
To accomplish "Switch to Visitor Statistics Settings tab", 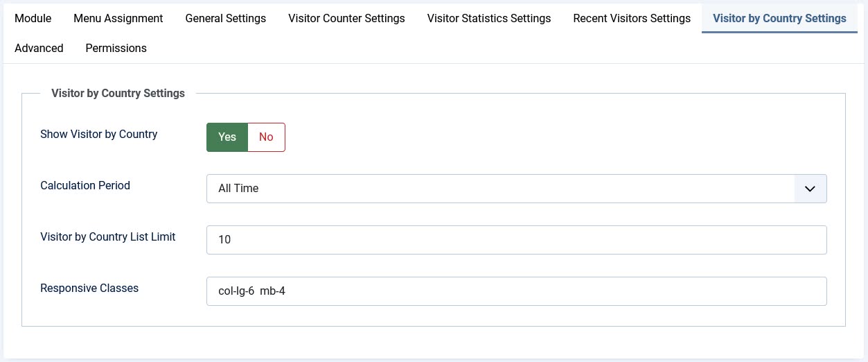I will 489,18.
